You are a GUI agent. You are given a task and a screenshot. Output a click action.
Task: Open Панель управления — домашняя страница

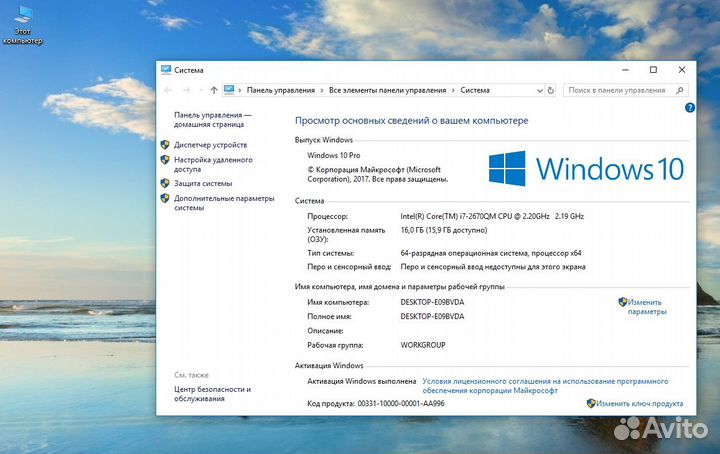click(x=213, y=120)
